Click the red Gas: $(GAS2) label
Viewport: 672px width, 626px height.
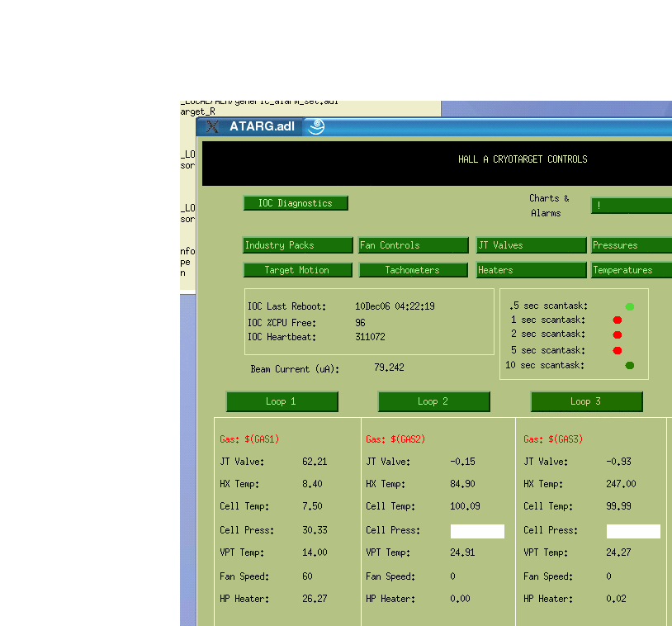[395, 439]
